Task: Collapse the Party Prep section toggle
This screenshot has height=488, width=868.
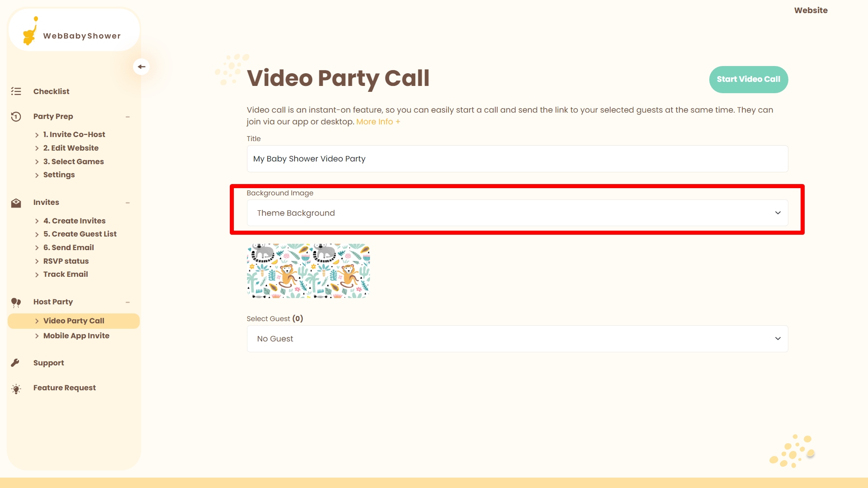Action: pyautogui.click(x=128, y=117)
